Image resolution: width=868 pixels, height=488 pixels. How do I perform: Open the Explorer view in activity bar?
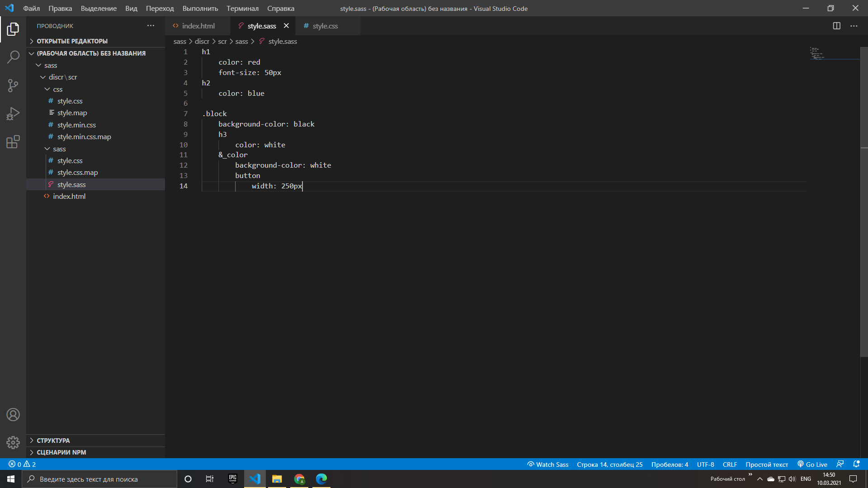[13, 29]
